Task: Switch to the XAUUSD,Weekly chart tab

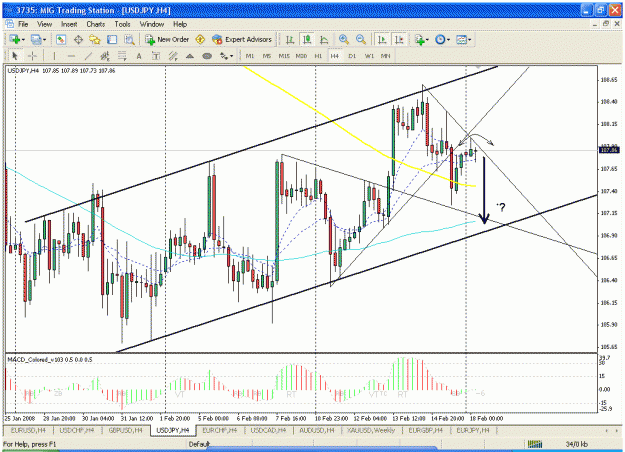Action: [x=371, y=430]
